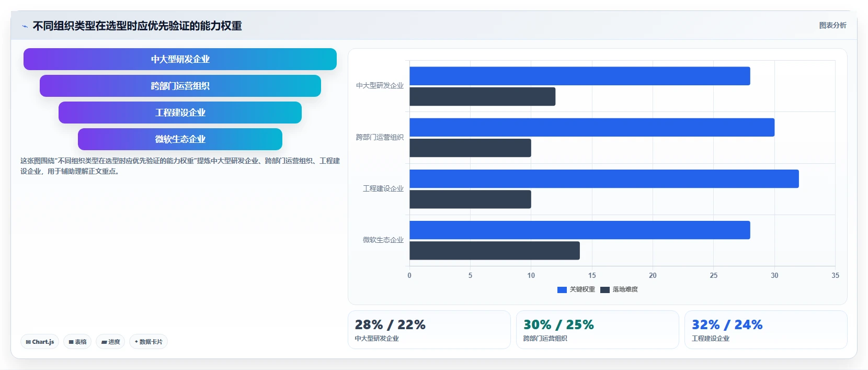Click the 30% / 25% data card
Viewport: 868px width, 370px height.
tap(598, 330)
